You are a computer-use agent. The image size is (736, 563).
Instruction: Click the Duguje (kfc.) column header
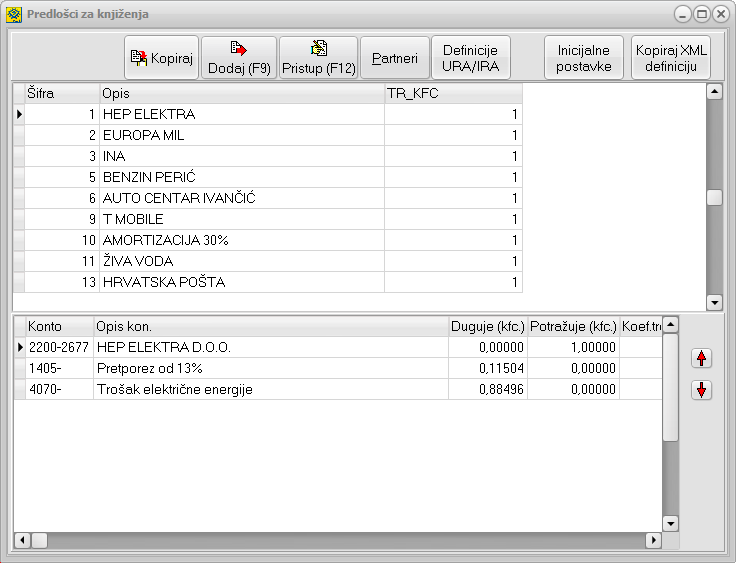[x=488, y=326]
